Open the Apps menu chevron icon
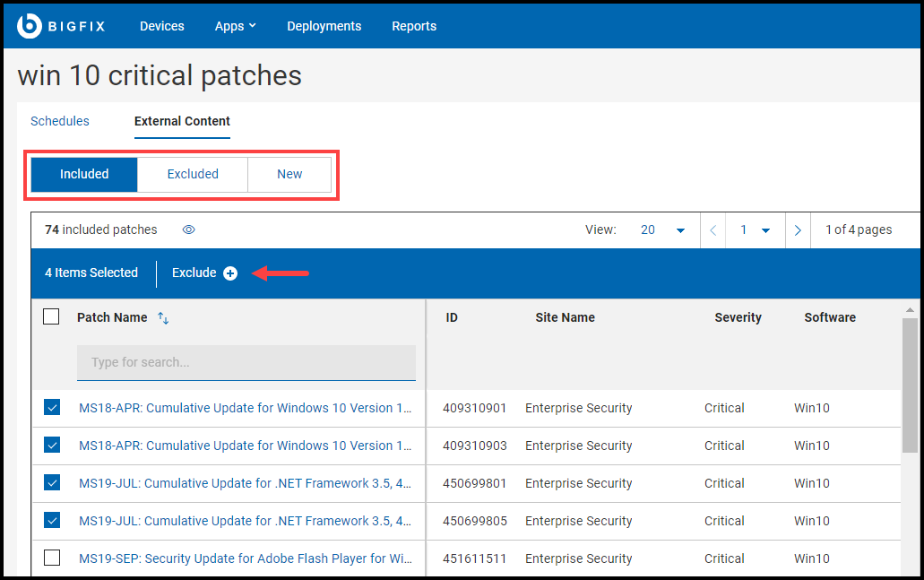Viewport: 924px width, 580px height. pyautogui.click(x=254, y=26)
